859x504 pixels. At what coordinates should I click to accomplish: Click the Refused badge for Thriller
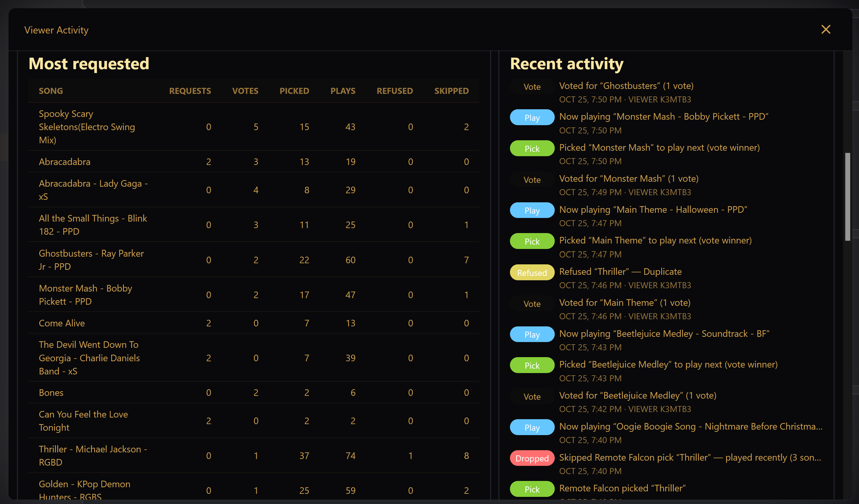point(532,273)
